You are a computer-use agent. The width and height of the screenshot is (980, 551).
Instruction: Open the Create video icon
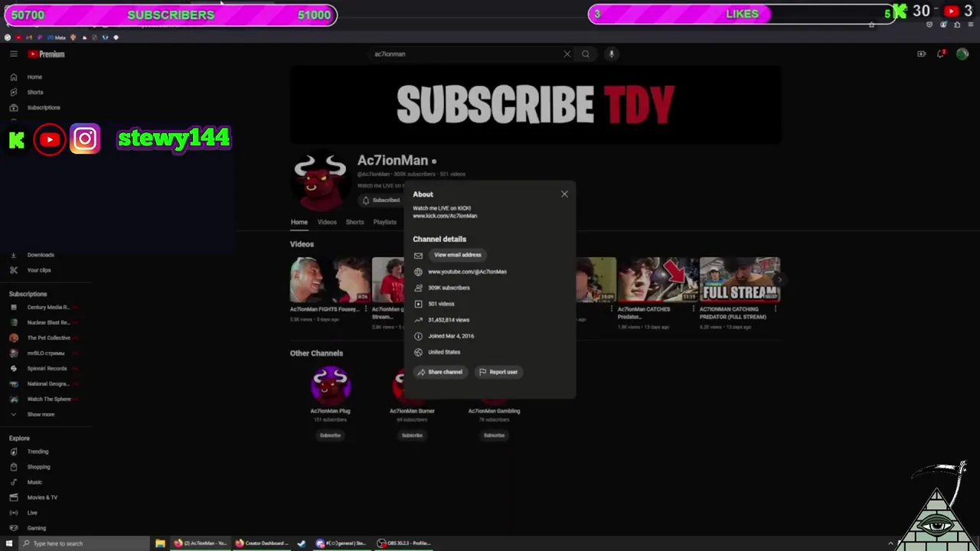click(x=921, y=54)
